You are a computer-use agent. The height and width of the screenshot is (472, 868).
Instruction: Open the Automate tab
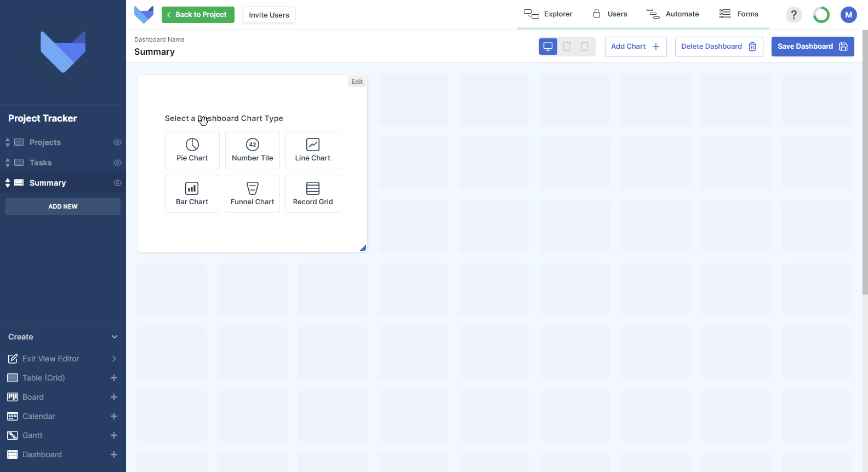pos(673,14)
